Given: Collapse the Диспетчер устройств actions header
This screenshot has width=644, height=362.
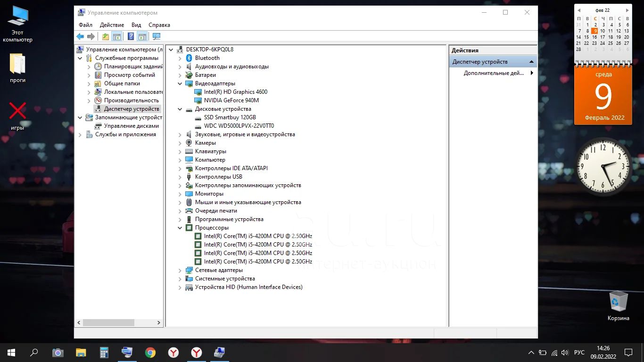Looking at the screenshot, I should 532,62.
